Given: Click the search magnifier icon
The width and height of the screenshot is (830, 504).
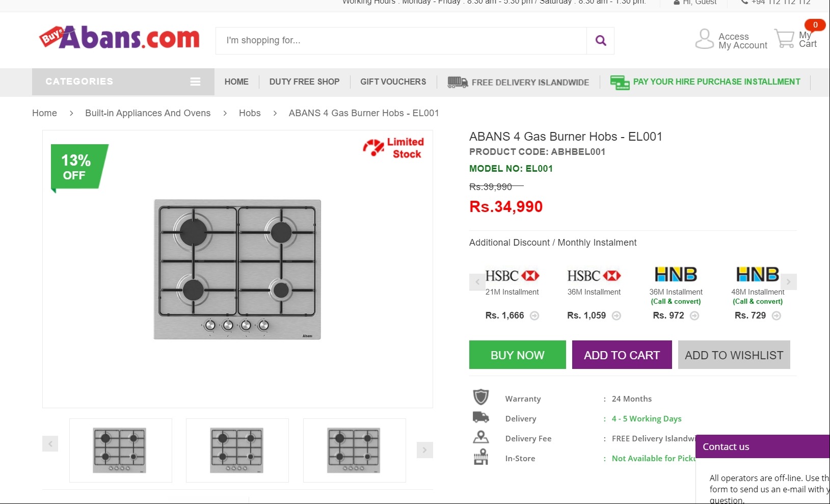Looking at the screenshot, I should pyautogui.click(x=601, y=41).
